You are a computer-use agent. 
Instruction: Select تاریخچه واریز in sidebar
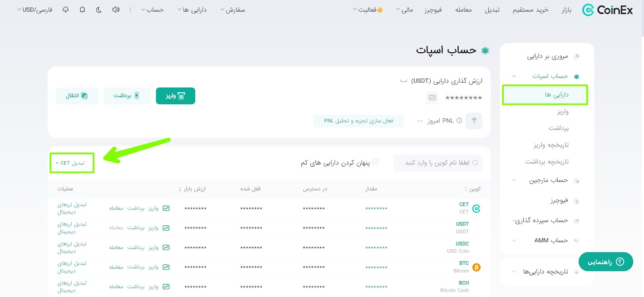pyautogui.click(x=551, y=145)
